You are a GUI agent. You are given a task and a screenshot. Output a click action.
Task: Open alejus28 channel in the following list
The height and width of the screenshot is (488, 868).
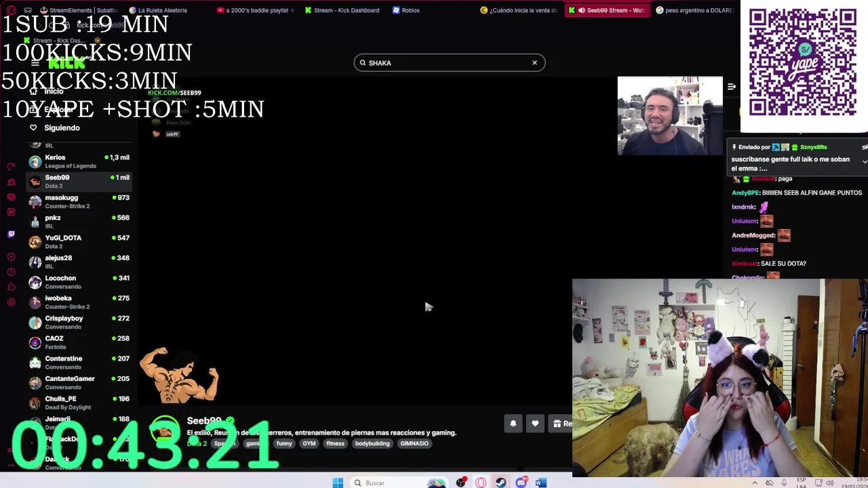pyautogui.click(x=79, y=262)
